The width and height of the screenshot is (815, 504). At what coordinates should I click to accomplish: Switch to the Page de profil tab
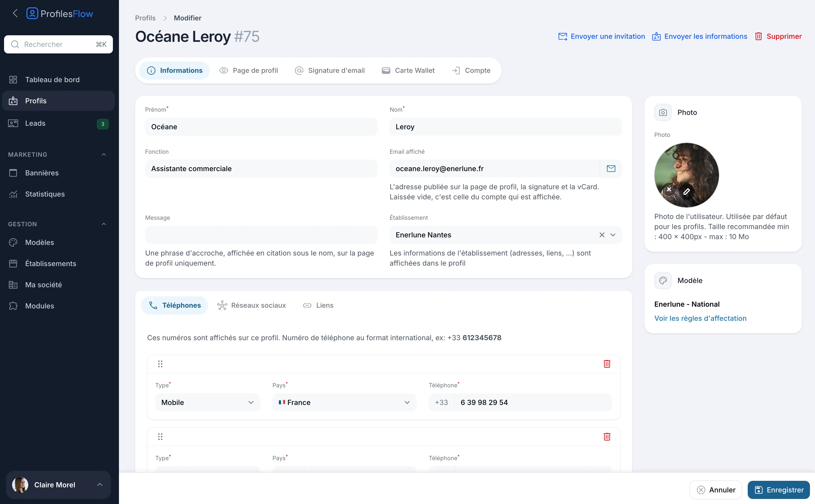(x=249, y=70)
